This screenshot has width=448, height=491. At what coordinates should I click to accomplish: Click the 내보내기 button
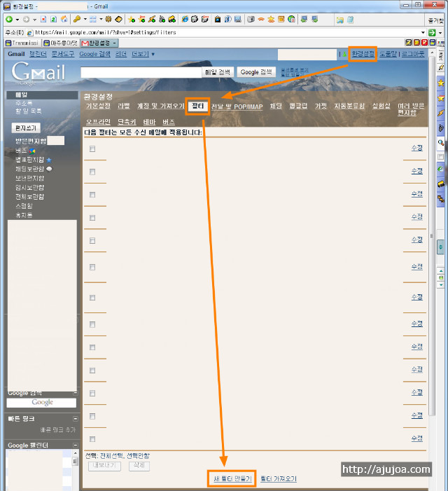pos(104,466)
